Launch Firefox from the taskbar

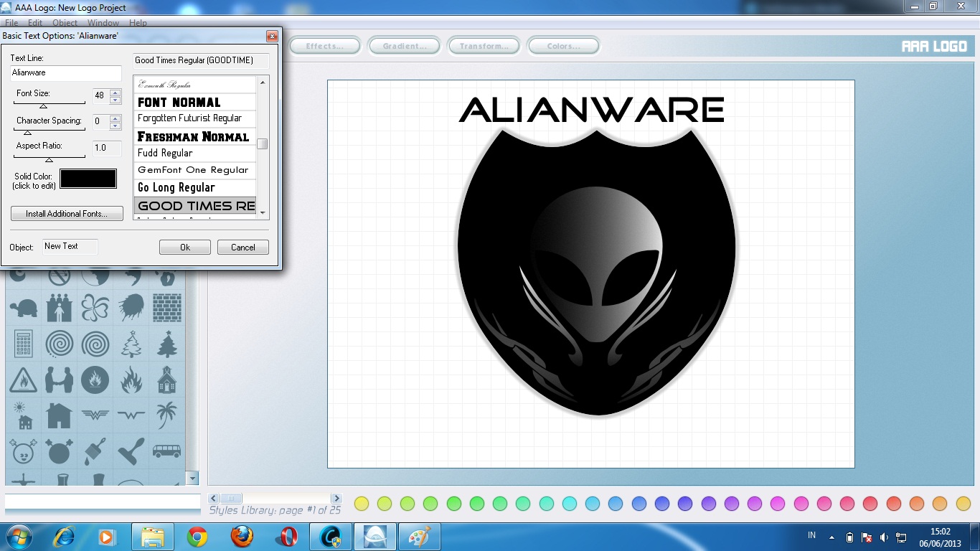(x=242, y=537)
